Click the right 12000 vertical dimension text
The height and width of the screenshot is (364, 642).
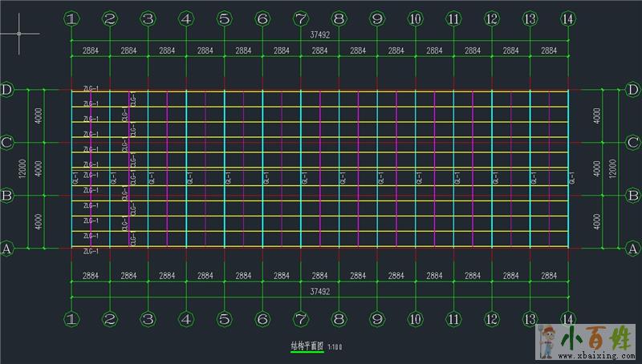click(x=612, y=169)
